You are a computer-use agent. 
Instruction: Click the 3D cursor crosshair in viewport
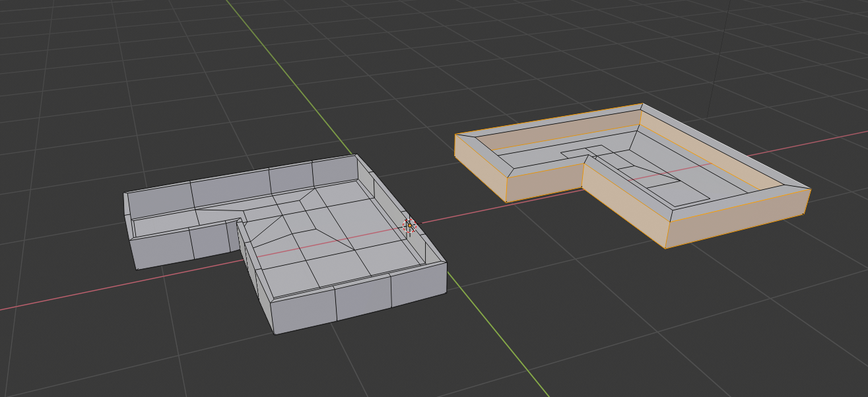pyautogui.click(x=409, y=226)
